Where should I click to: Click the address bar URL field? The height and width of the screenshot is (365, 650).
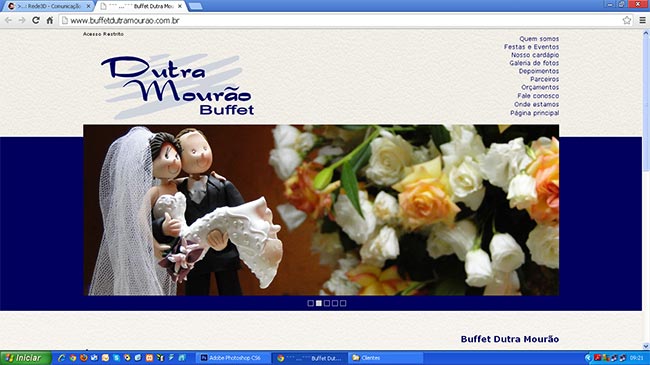tap(340, 20)
